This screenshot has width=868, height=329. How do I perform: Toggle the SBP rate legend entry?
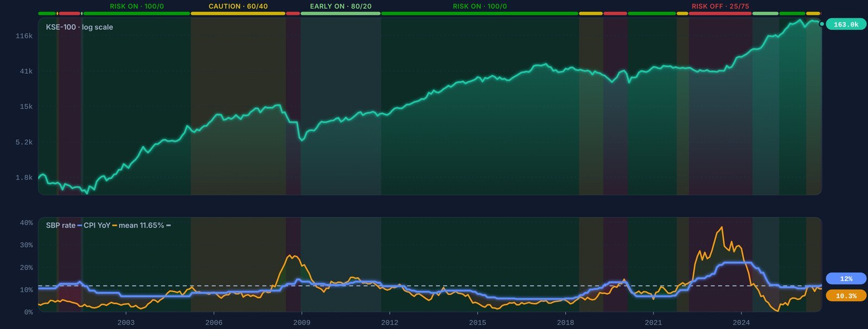click(x=61, y=225)
